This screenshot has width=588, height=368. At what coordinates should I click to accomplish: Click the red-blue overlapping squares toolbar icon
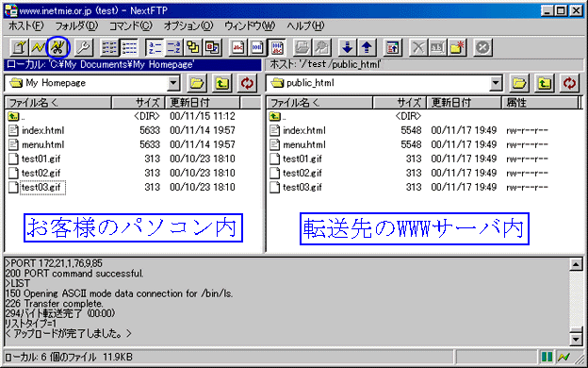click(x=213, y=48)
